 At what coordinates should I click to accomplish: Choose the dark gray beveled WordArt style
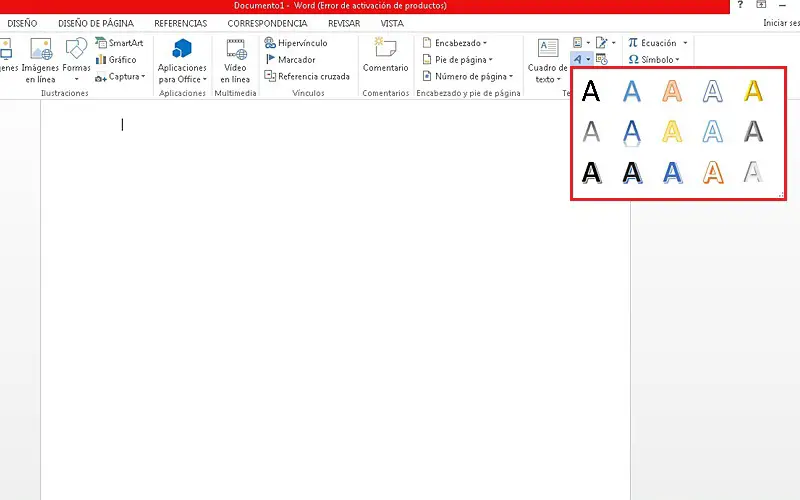pyautogui.click(x=753, y=132)
